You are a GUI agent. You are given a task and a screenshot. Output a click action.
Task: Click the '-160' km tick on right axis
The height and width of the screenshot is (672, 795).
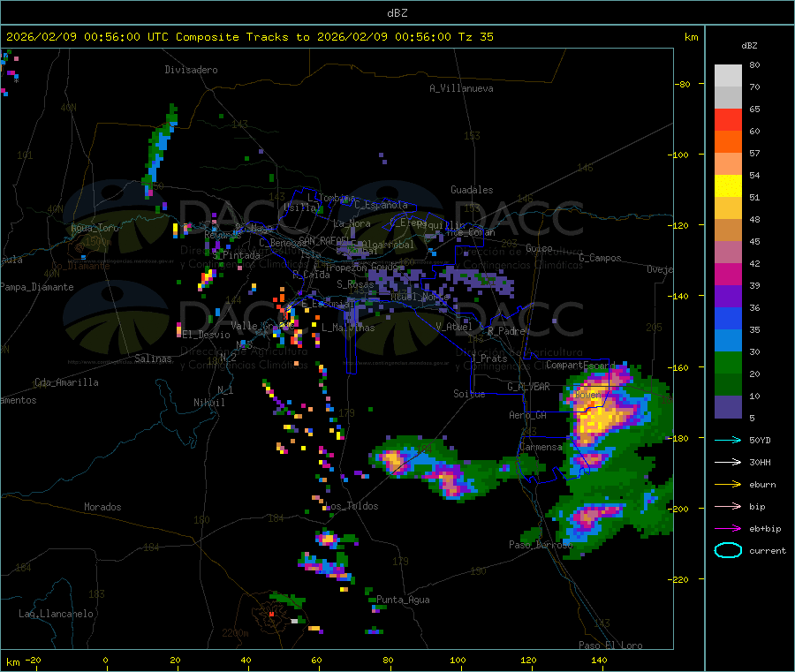(x=678, y=367)
